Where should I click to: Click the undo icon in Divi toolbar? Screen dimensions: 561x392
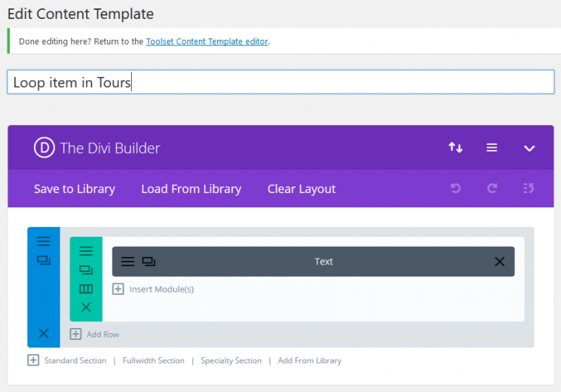tap(455, 188)
